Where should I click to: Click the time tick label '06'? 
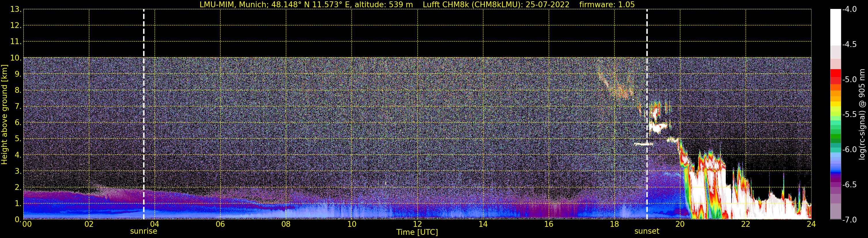click(220, 224)
